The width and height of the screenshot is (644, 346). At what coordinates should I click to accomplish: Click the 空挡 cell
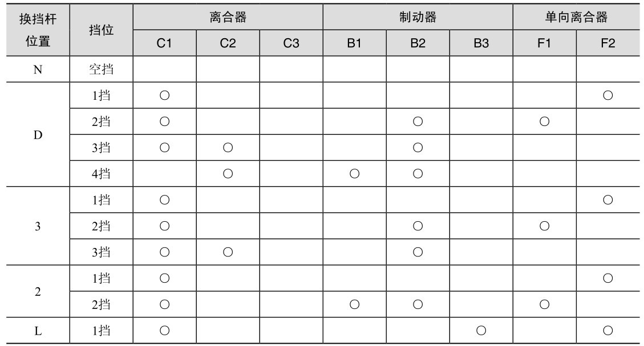click(101, 70)
